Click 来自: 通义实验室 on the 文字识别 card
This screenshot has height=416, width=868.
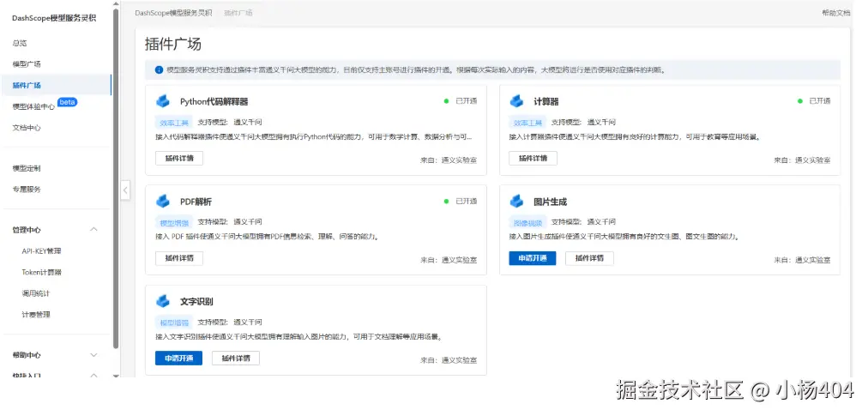point(449,360)
